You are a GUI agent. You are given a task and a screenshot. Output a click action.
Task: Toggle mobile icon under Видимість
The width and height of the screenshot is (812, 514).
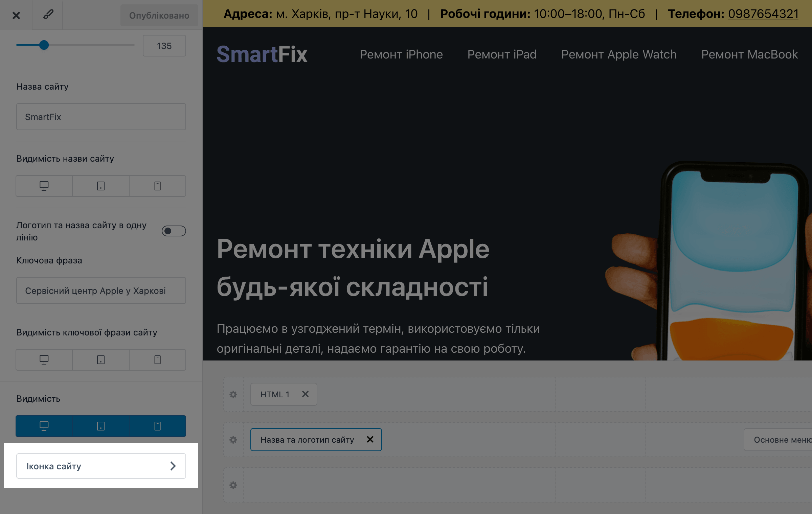(157, 426)
